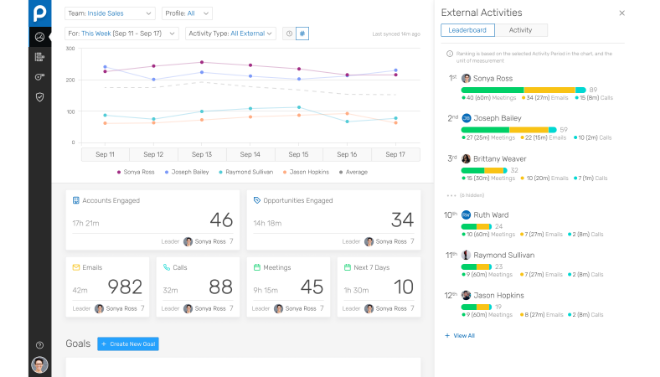Expand the Team: Inside Sales dropdown

click(110, 13)
